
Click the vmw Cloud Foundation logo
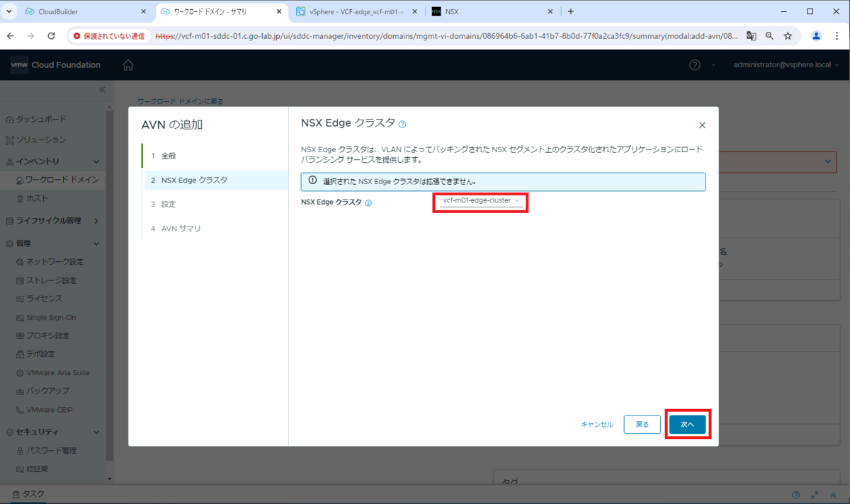click(55, 65)
